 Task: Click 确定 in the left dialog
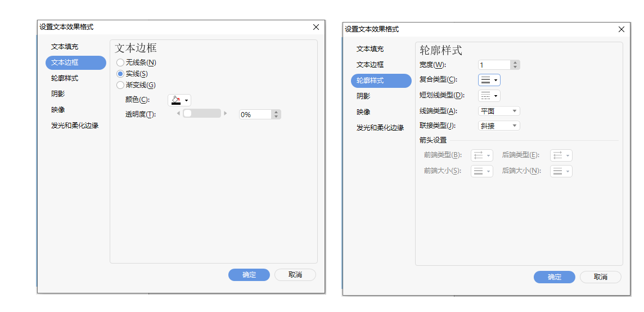coord(249,275)
